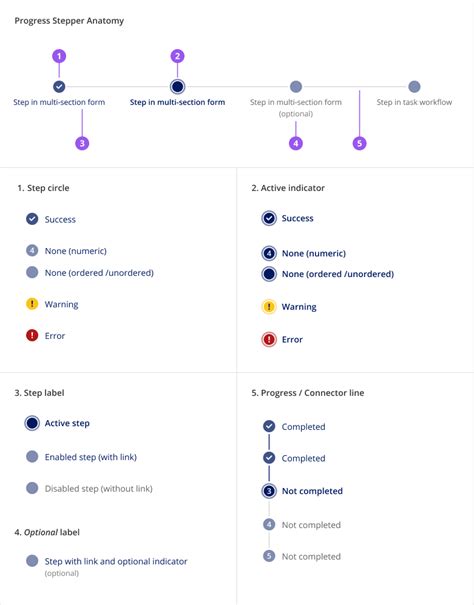Select numbered step 5 Not completed circle

tap(269, 556)
